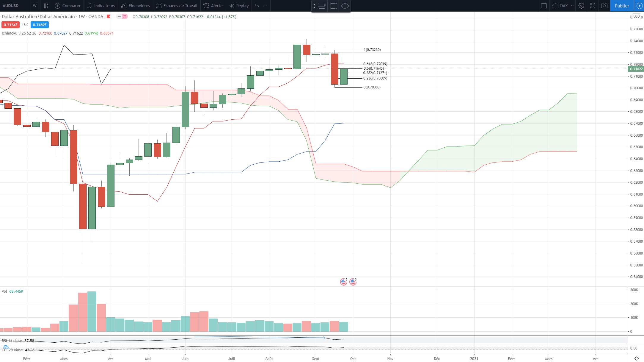Click the economic event flag numbered 5
Viewport: 644px width, 362px height.
(344, 281)
